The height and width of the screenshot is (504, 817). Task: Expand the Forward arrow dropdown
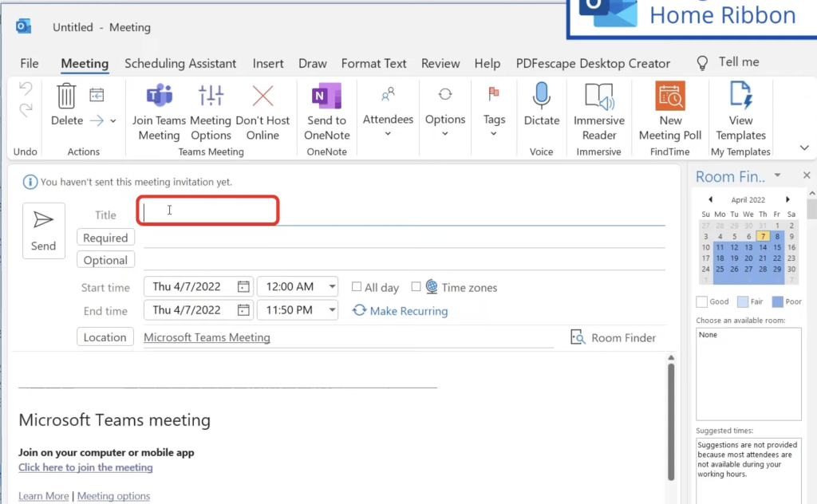113,120
